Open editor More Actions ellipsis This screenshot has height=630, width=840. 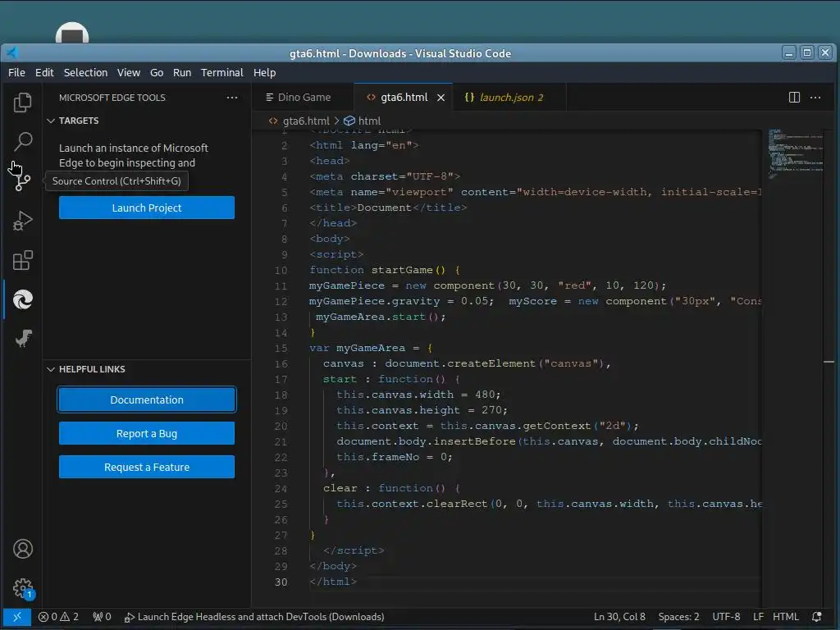click(x=815, y=97)
